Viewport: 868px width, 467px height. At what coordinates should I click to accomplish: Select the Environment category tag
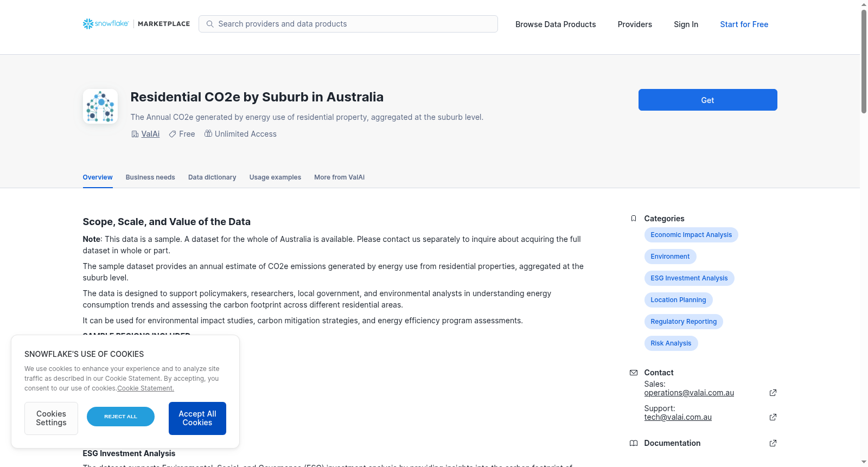pyautogui.click(x=670, y=257)
